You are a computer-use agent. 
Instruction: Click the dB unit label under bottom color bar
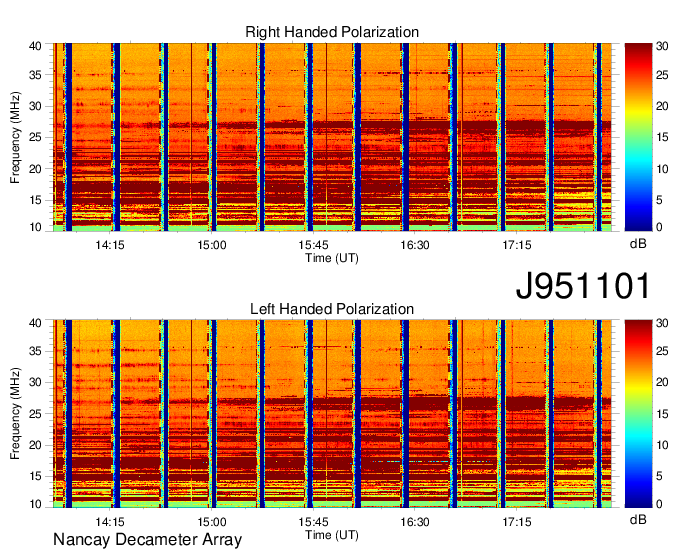pos(638,519)
